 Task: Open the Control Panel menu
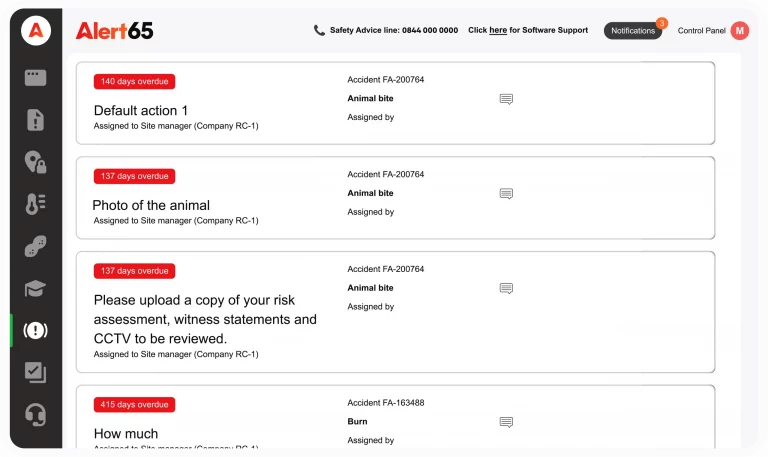coord(702,31)
